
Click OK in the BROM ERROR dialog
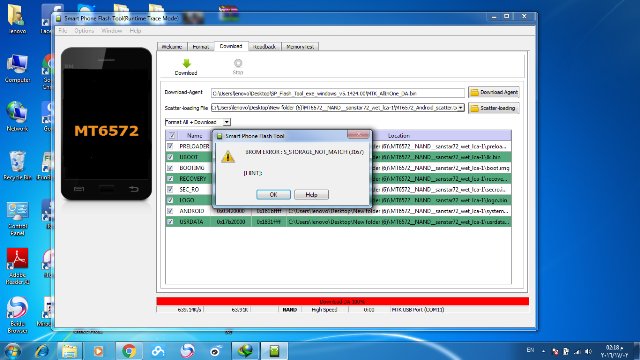(x=273, y=195)
